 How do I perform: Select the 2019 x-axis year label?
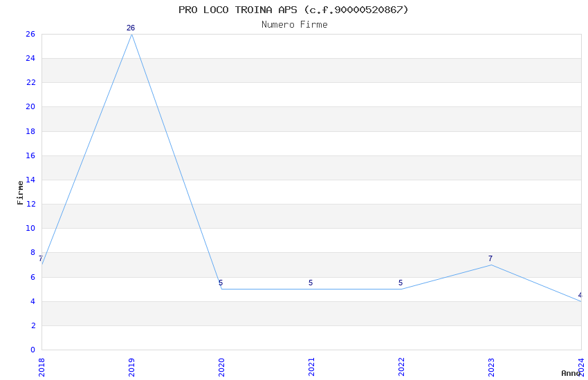131,368
